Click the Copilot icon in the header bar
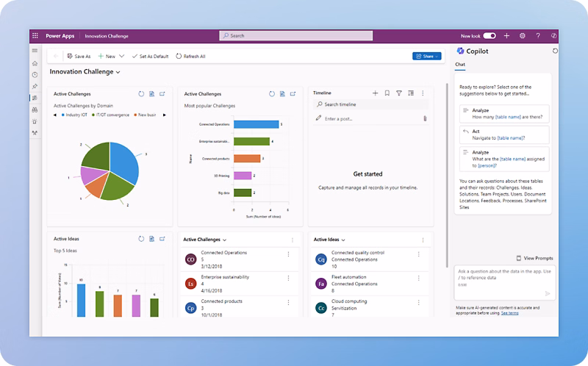588x366 pixels. click(x=554, y=35)
